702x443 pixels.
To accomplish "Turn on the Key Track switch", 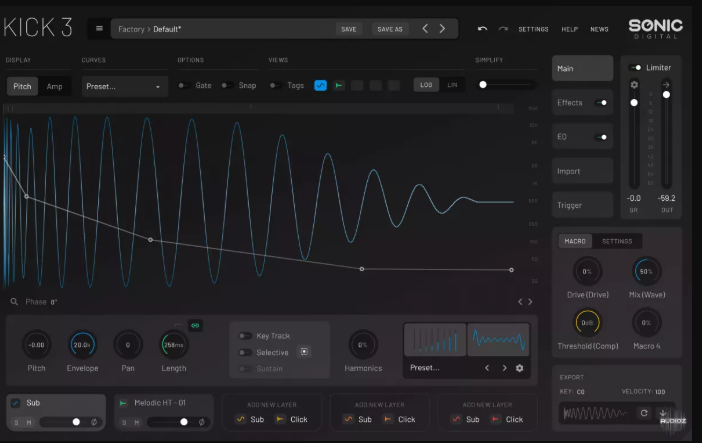I will pos(243,337).
